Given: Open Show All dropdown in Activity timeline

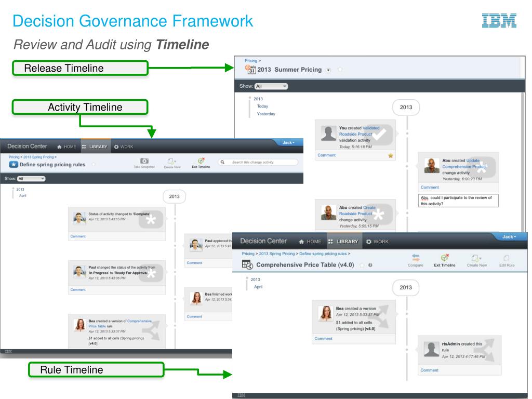Looking at the screenshot, I should coord(31,179).
